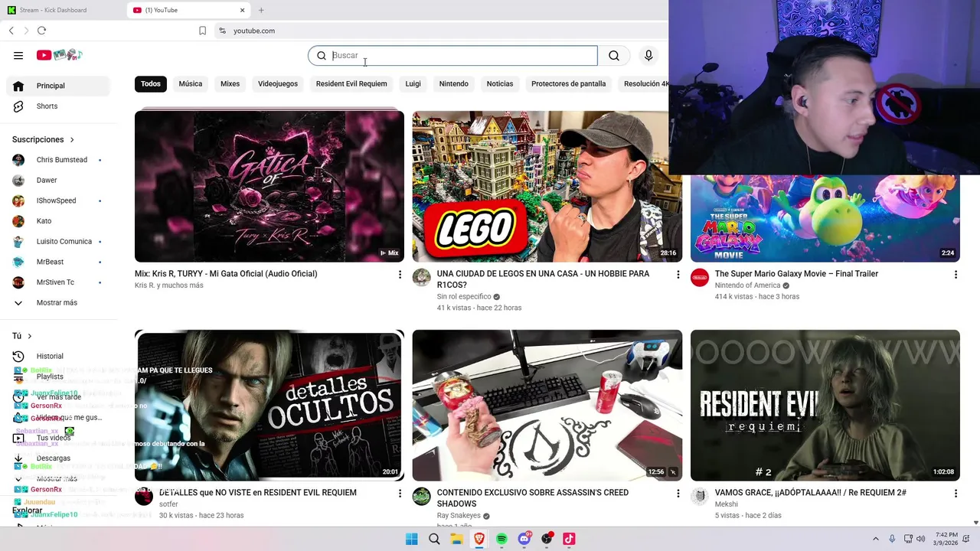
Task: Open MrStiven Tc channel subscription
Action: 58,282
